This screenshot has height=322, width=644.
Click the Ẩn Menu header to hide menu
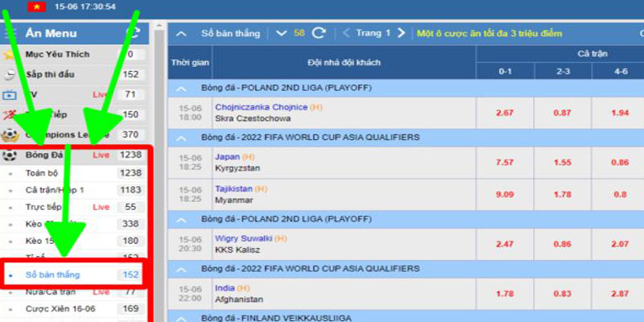(x=52, y=33)
